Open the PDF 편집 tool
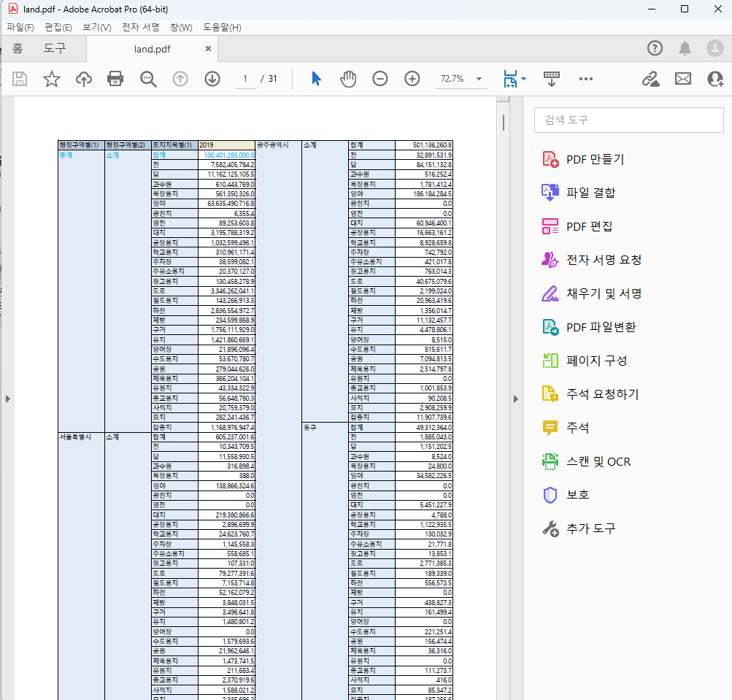Image resolution: width=732 pixels, height=700 pixels. 577,226
